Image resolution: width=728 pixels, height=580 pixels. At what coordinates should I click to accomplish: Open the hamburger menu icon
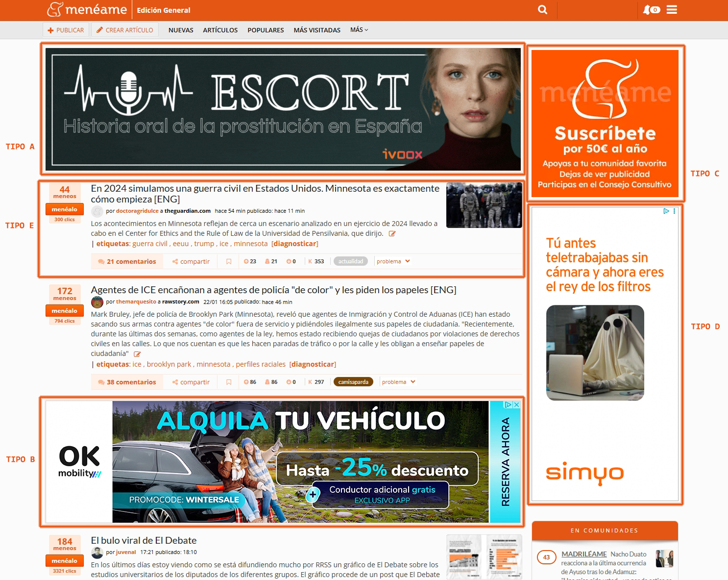click(672, 10)
